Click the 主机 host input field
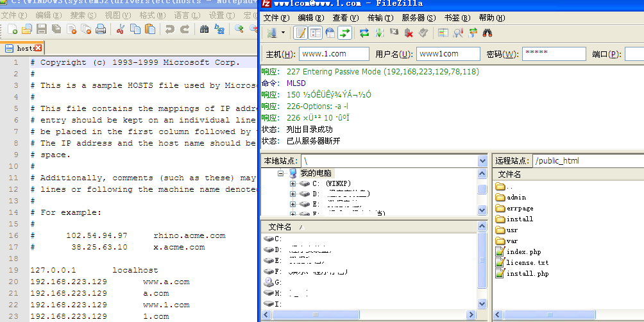This screenshot has width=644, height=322. [x=334, y=54]
